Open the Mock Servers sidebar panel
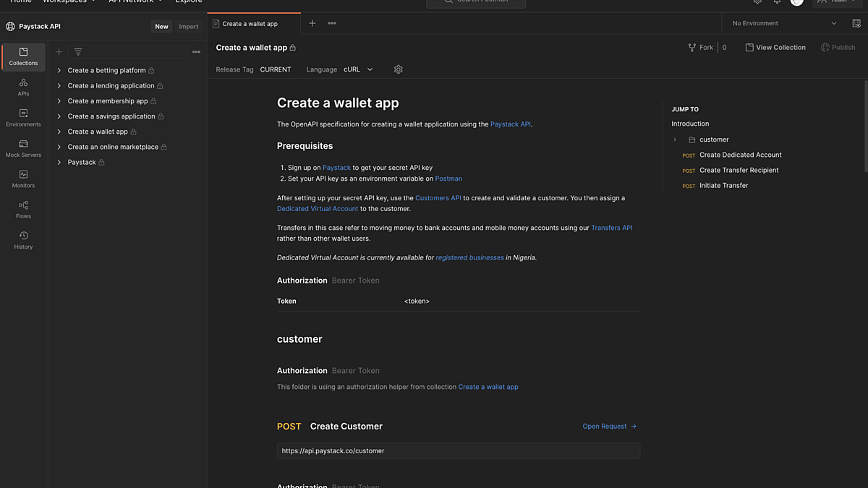 coord(23,148)
